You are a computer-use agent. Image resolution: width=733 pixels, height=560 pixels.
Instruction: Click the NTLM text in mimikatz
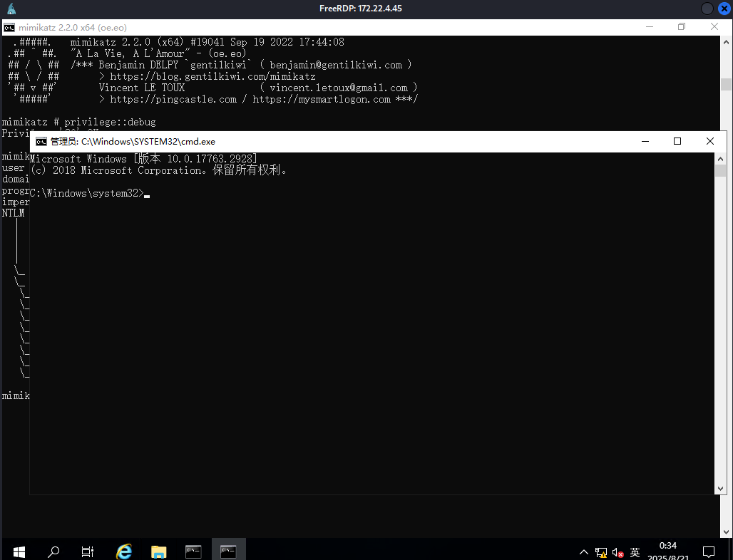point(13,213)
